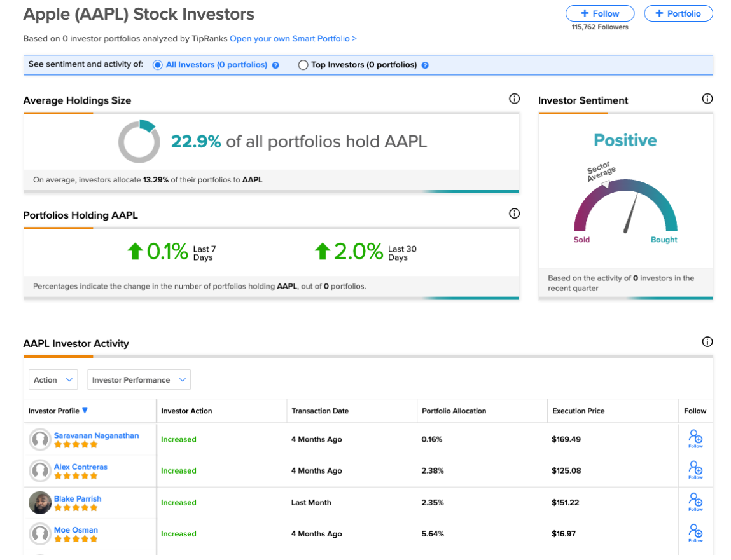Click the Last Month transaction date
The height and width of the screenshot is (560, 731).
coord(311,503)
